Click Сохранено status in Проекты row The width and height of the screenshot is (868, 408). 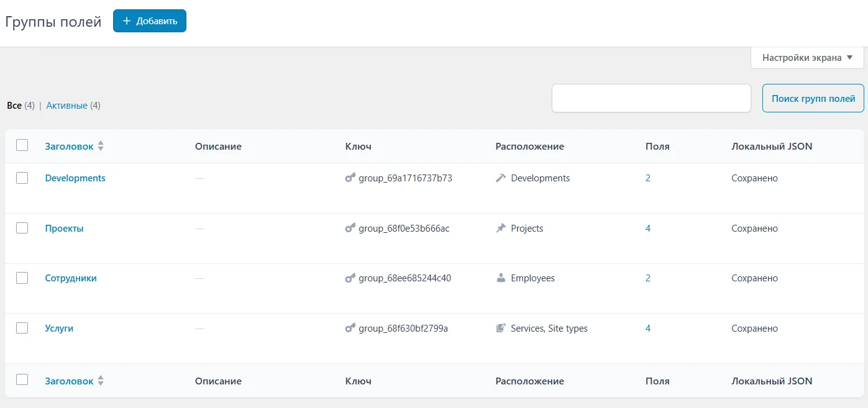[x=755, y=229]
